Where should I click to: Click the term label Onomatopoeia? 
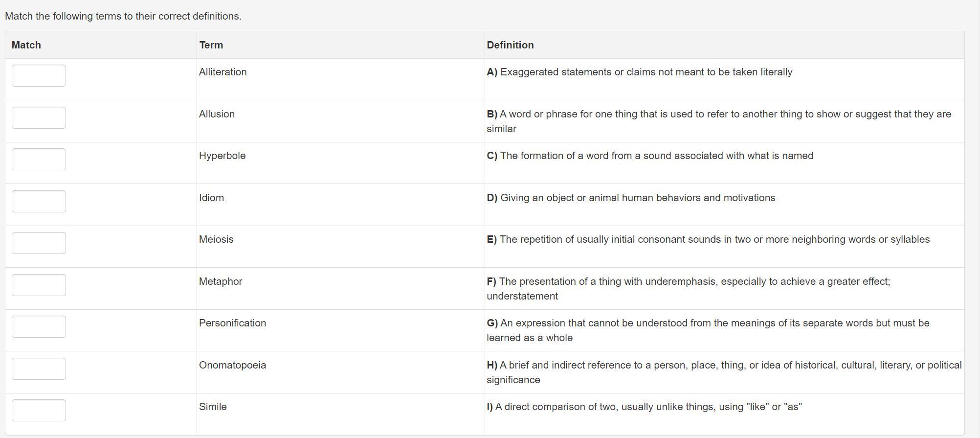(232, 366)
